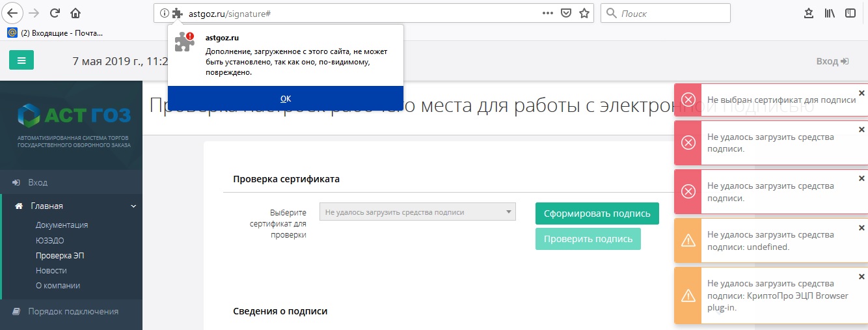Open Документация in the sidebar
Image resolution: width=868 pixels, height=330 pixels.
[x=62, y=225]
